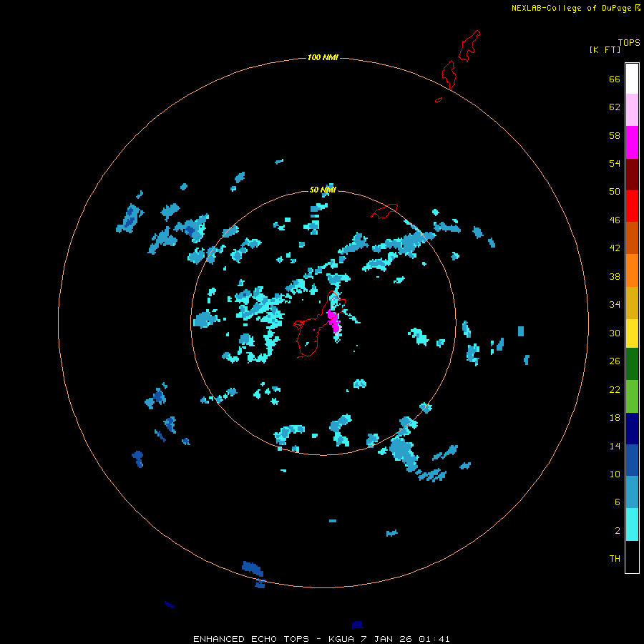Viewport: 644px width, 644px height.
Task: Select the cyan legend swatch
Action: pos(632,525)
